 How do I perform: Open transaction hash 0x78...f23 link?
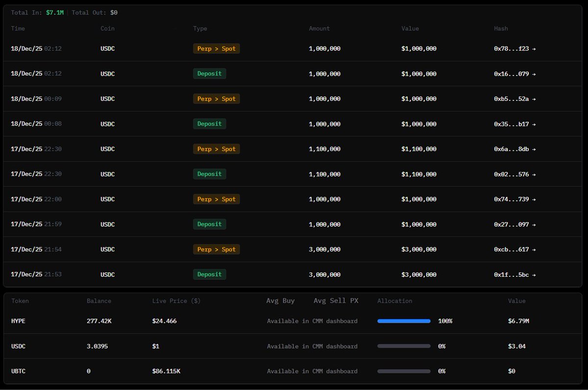click(x=512, y=49)
